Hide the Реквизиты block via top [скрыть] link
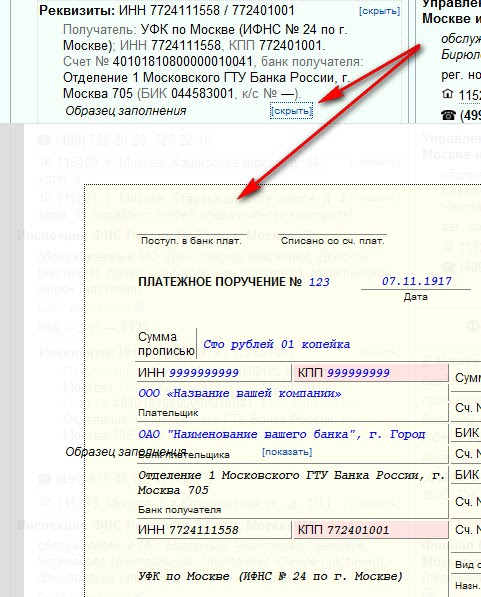This screenshot has width=481, height=597. click(379, 11)
